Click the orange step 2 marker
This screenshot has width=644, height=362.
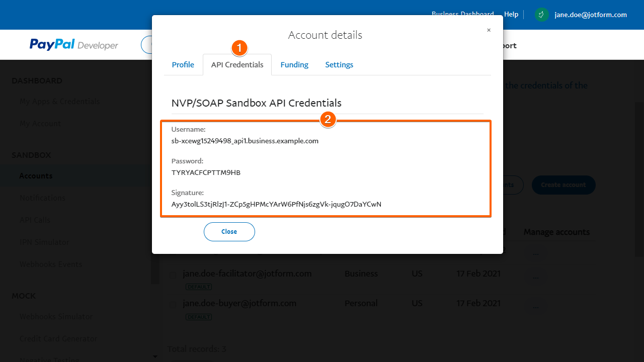pos(328,120)
